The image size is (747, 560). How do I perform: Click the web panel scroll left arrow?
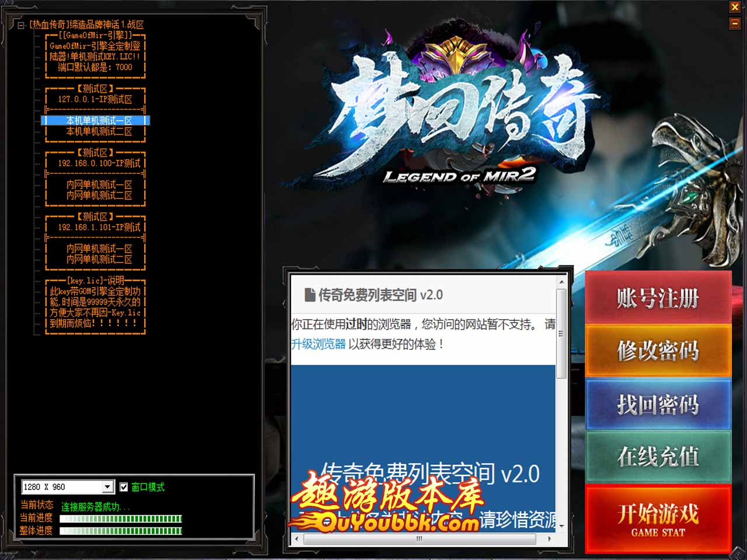[296, 539]
